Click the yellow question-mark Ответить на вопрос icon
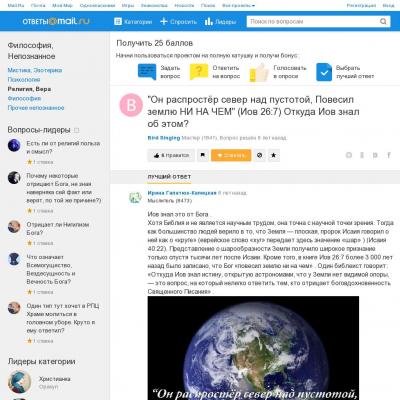This screenshot has width=400, height=400. click(x=199, y=72)
